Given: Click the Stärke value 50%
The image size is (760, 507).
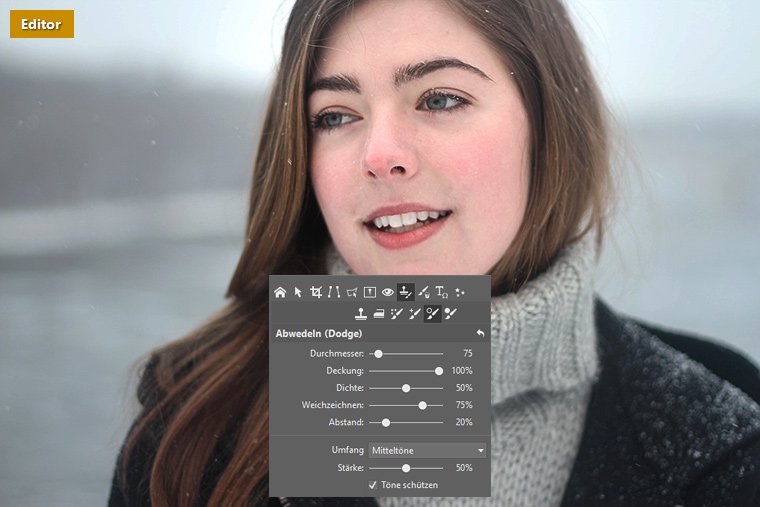Looking at the screenshot, I should pyautogui.click(x=464, y=468).
